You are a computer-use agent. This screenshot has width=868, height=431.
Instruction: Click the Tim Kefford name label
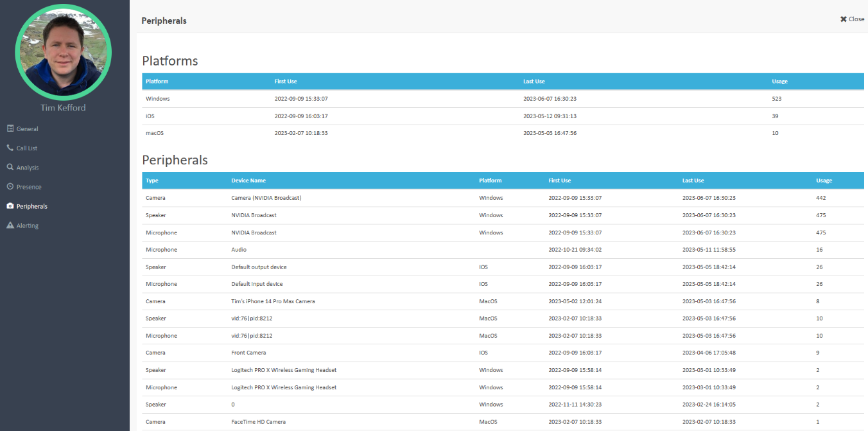coord(63,108)
